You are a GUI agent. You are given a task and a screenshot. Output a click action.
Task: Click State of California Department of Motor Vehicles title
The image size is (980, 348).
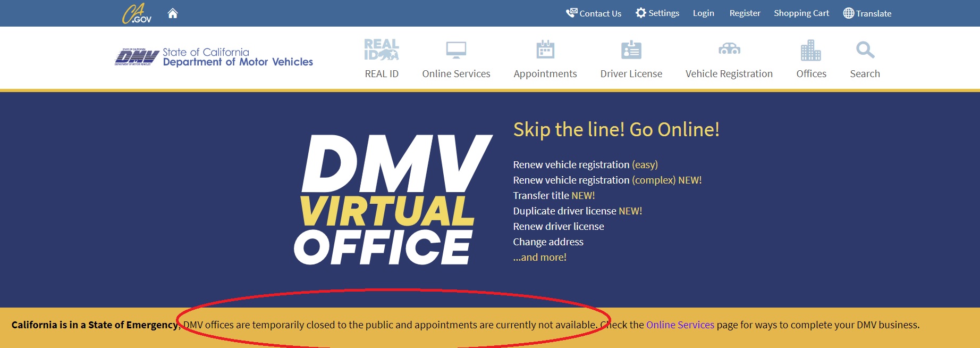[238, 57]
